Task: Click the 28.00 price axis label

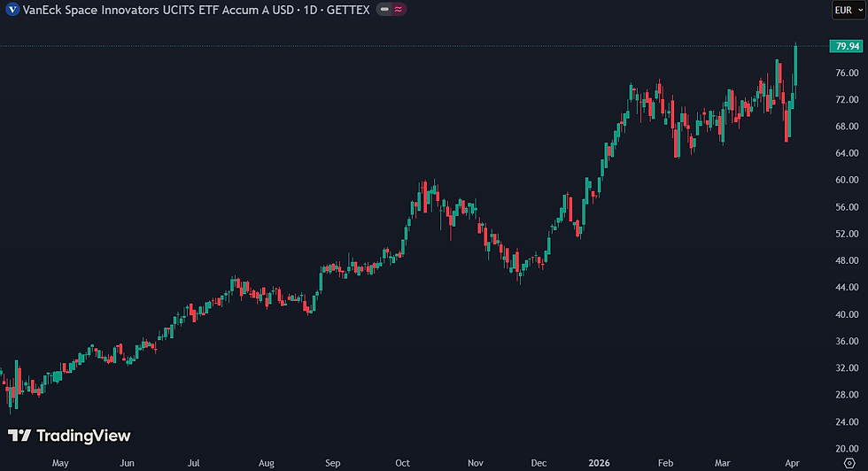Action: [847, 395]
